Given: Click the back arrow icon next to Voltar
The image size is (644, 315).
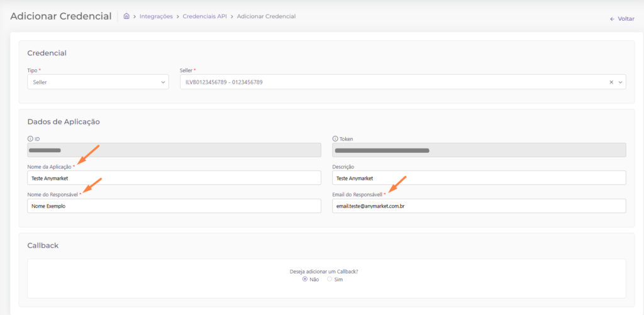Looking at the screenshot, I should [x=612, y=19].
